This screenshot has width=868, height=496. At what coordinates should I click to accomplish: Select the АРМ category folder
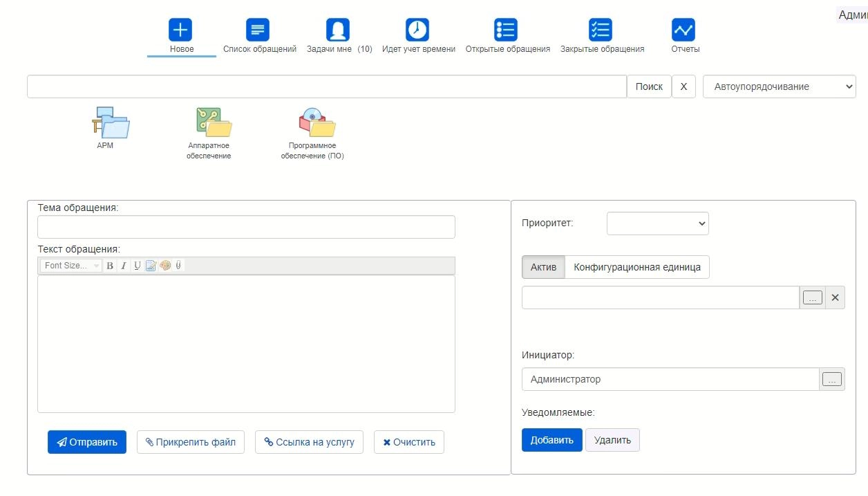111,122
